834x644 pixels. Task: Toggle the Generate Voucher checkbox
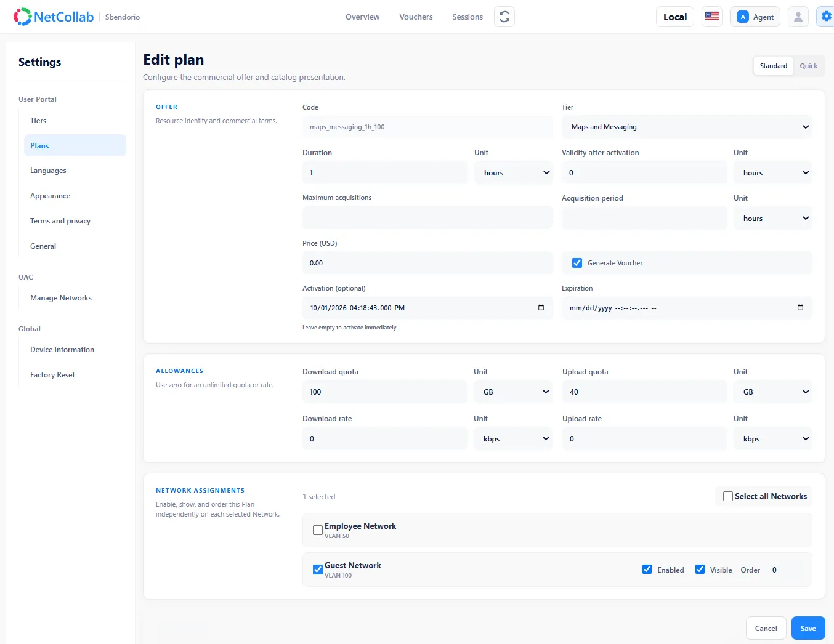[577, 263]
